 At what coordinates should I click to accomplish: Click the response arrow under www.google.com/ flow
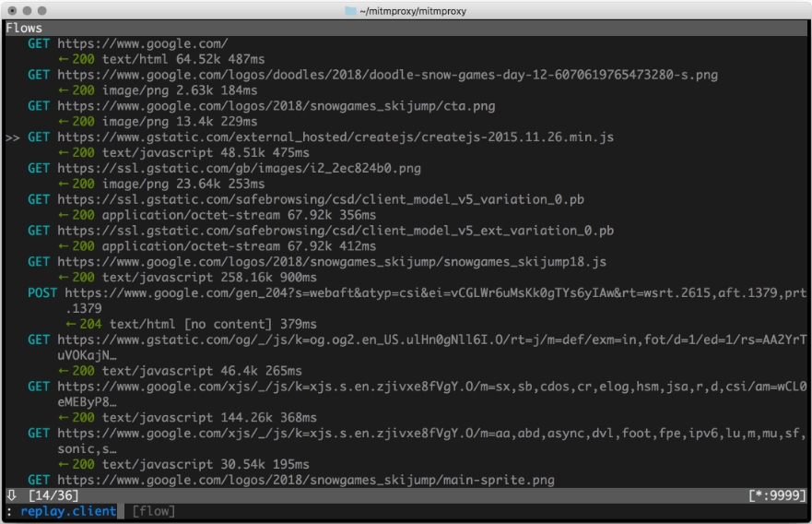64,60
